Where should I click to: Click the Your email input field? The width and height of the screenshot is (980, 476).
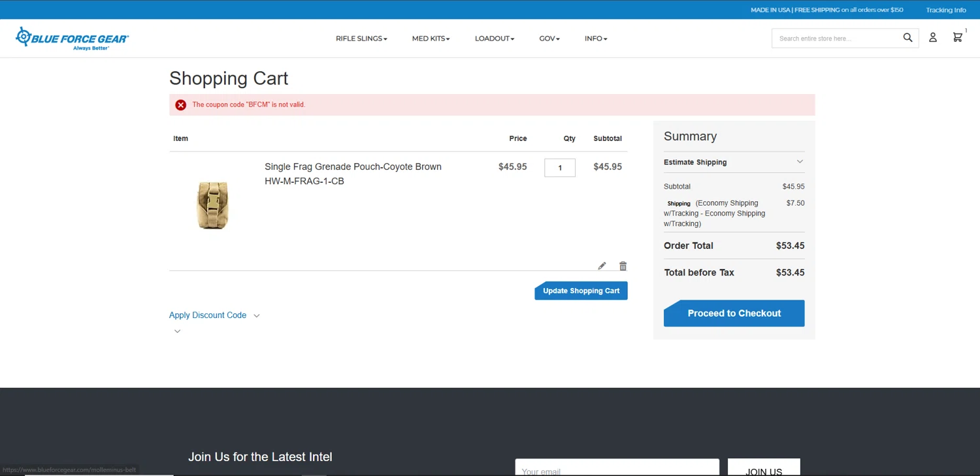point(617,468)
